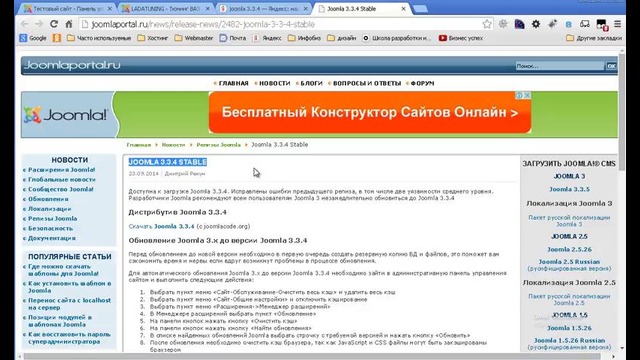Open the Chrome hamburger menu
Viewport: 640px width, 360px height.
pos(618,24)
